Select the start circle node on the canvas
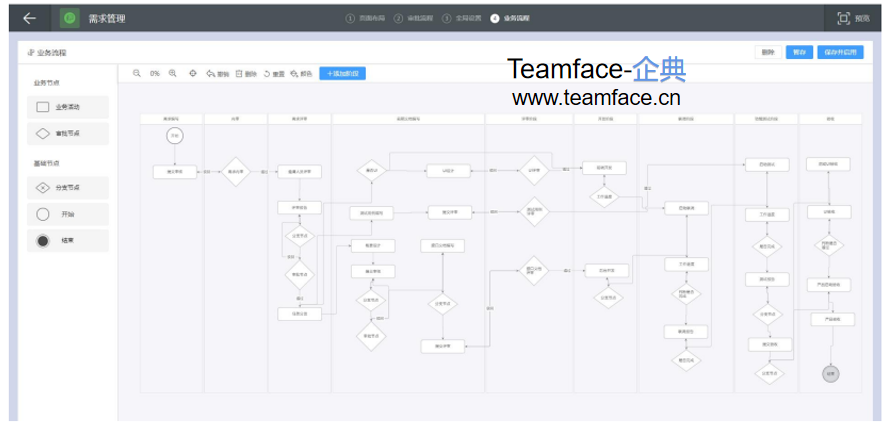 click(x=175, y=136)
